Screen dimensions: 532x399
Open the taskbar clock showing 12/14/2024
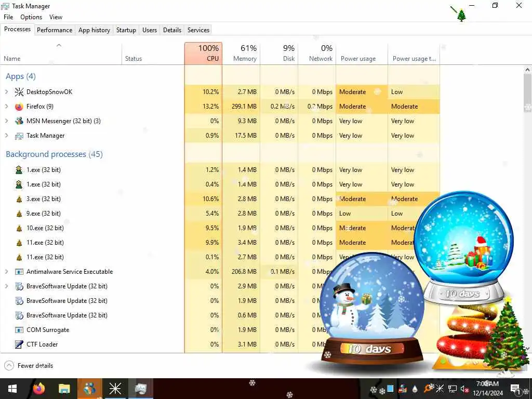(x=487, y=389)
